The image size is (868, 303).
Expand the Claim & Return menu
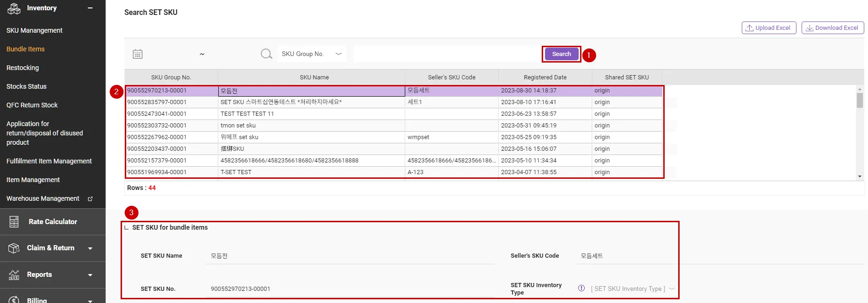click(x=90, y=248)
